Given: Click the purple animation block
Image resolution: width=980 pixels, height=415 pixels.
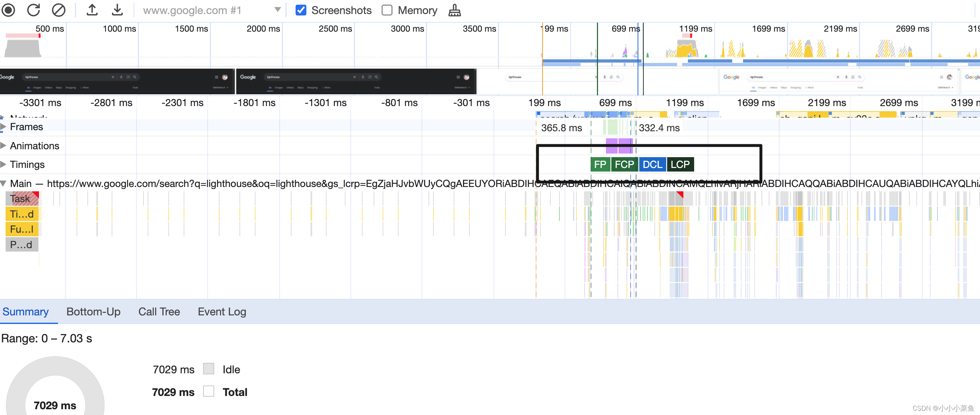Looking at the screenshot, I should pos(619,146).
